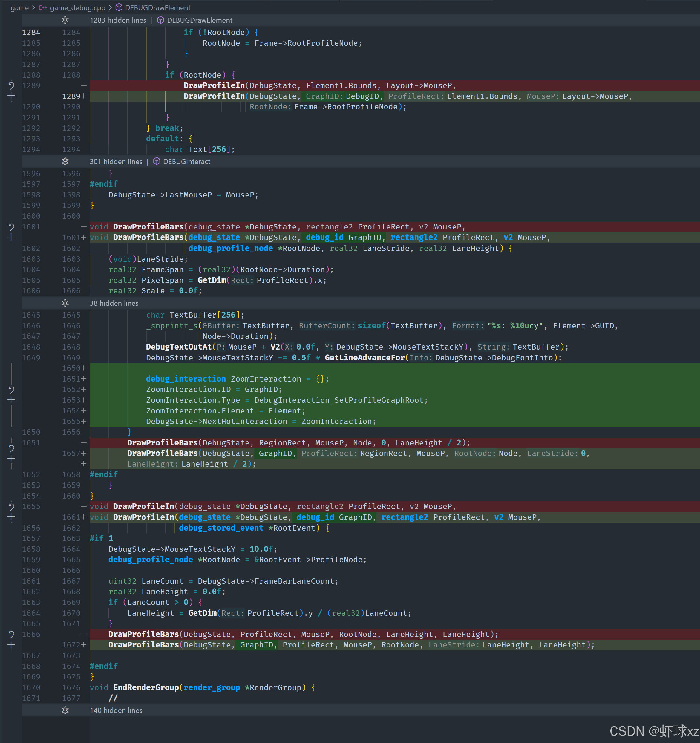Open game_debug.cpp breadcrumb item
This screenshot has height=743, width=700.
tap(77, 7)
